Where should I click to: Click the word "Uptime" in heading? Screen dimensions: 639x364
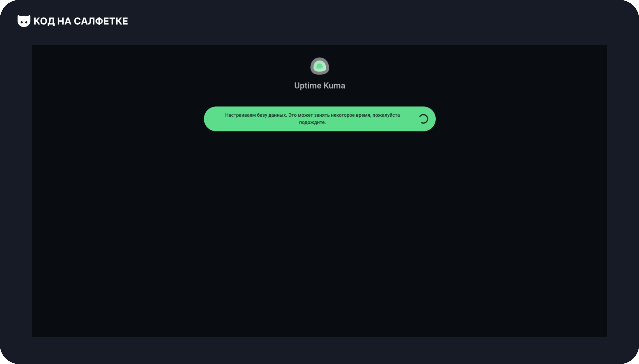pyautogui.click(x=308, y=86)
